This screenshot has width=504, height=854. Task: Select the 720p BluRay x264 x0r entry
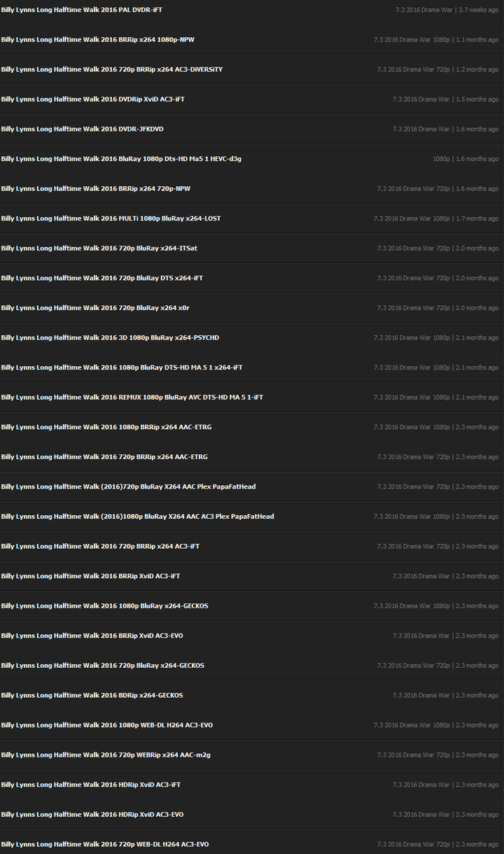[95, 307]
